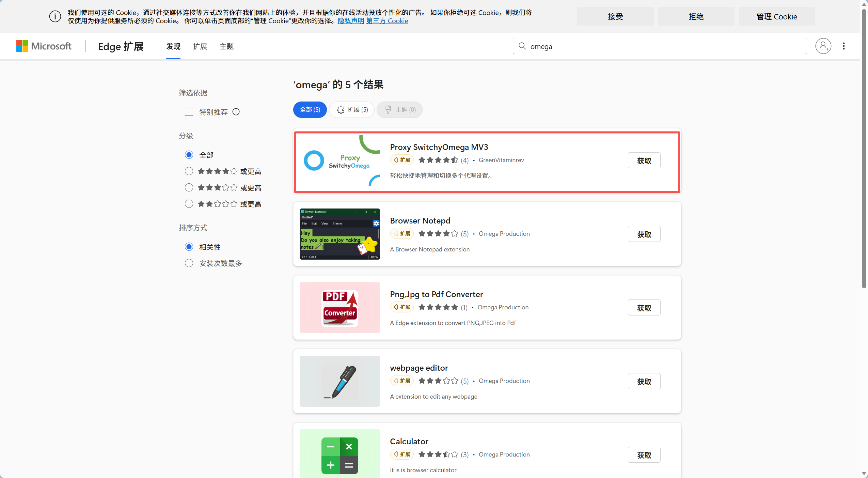Open the Calculator title
The image size is (868, 478).
pos(409,441)
